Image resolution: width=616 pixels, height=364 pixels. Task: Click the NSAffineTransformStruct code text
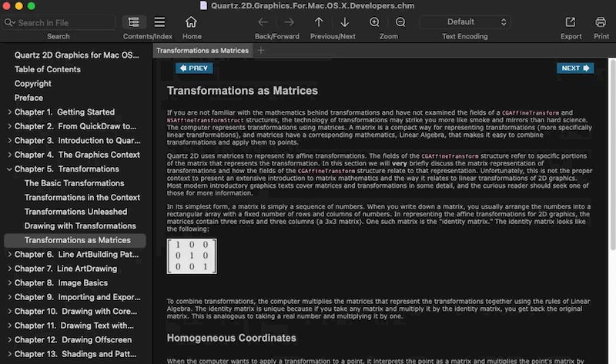click(x=205, y=120)
